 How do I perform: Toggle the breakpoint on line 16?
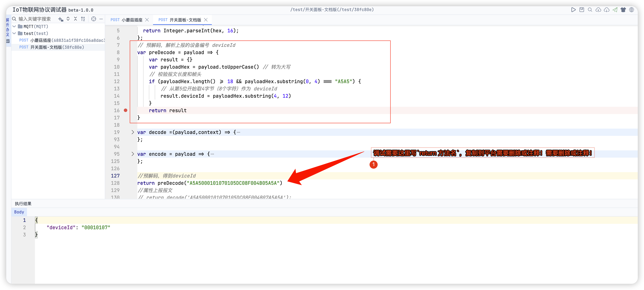click(x=126, y=110)
